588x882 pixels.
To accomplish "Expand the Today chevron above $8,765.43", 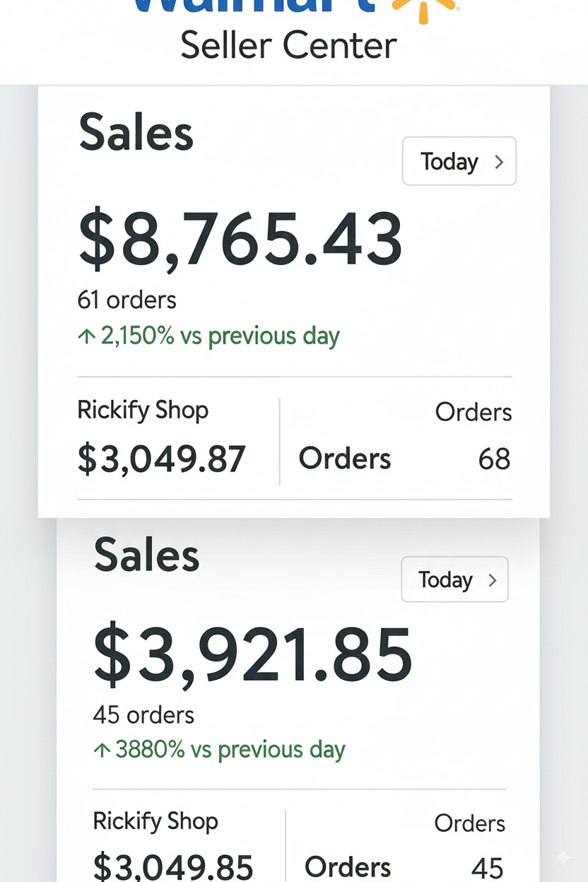I will (x=499, y=162).
